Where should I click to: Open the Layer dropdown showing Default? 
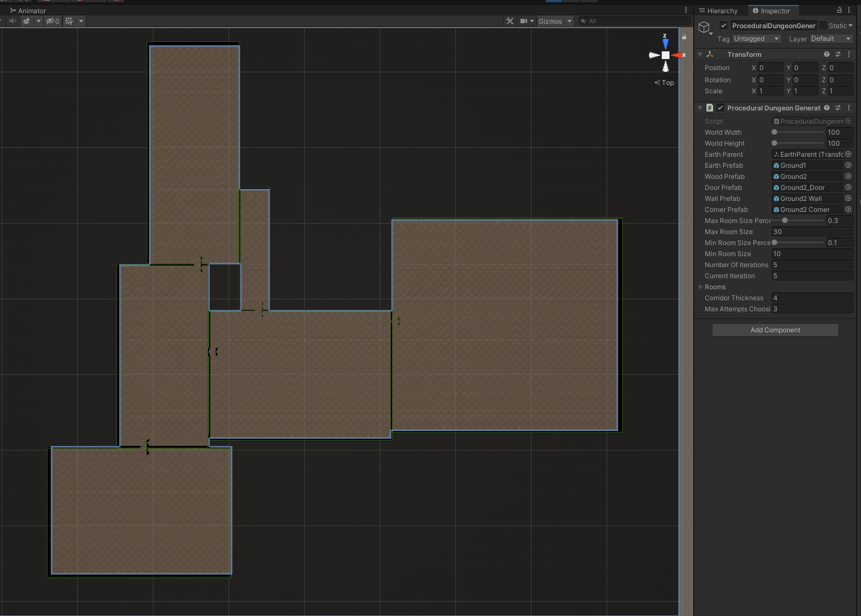coord(831,39)
